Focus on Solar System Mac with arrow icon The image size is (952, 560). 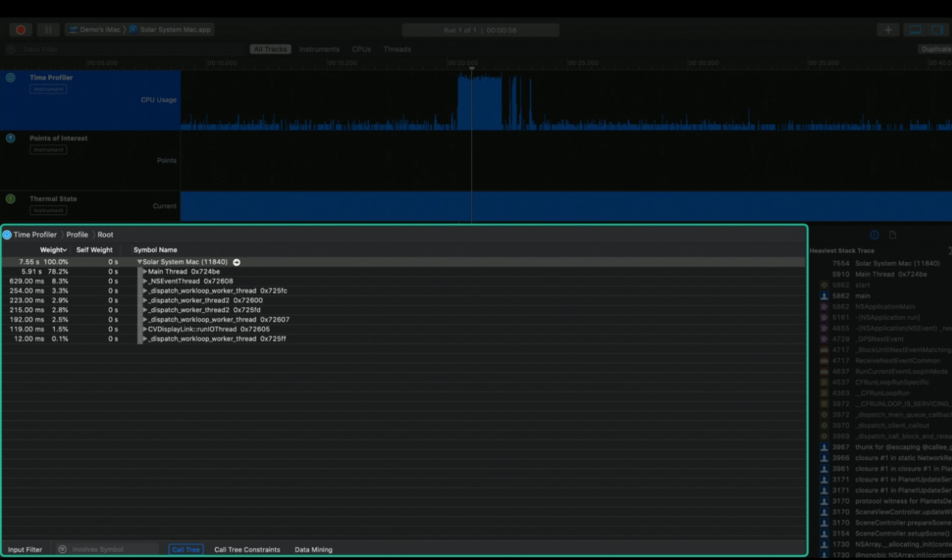(x=236, y=262)
